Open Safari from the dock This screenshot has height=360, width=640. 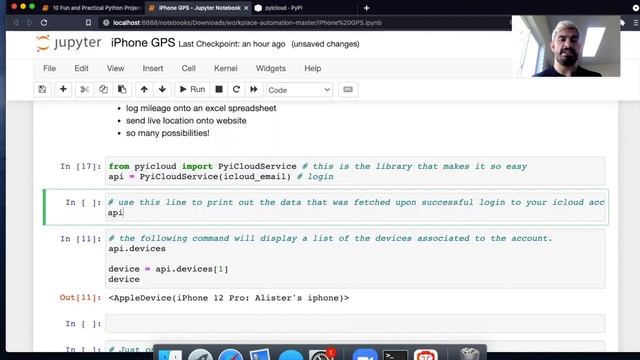230,355
